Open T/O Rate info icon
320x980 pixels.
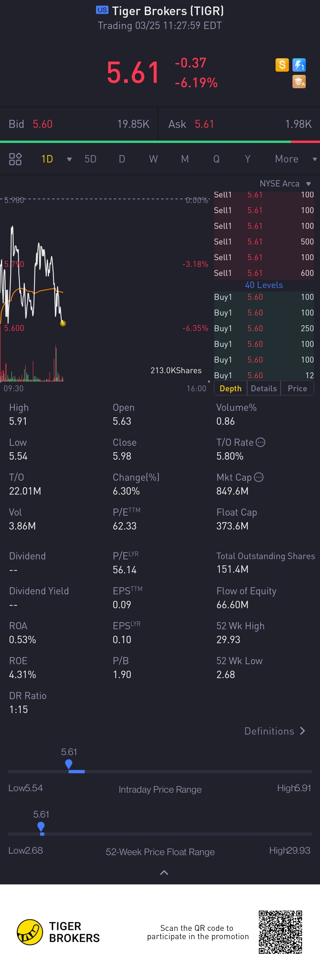point(260,442)
